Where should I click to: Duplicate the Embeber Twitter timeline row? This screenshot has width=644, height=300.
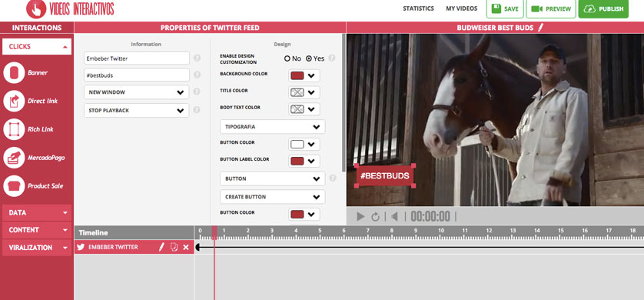174,247
